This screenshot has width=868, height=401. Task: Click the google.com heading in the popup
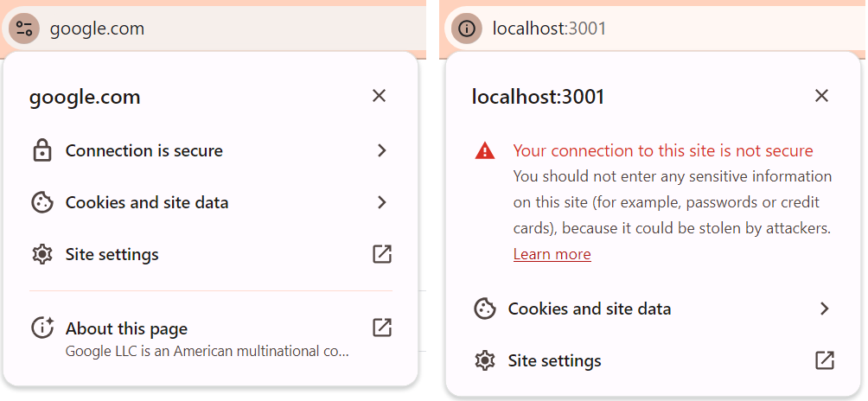85,98
